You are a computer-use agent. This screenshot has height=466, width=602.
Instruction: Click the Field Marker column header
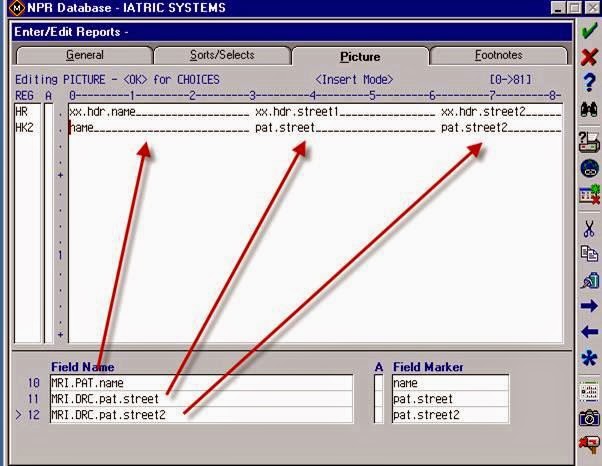point(428,367)
